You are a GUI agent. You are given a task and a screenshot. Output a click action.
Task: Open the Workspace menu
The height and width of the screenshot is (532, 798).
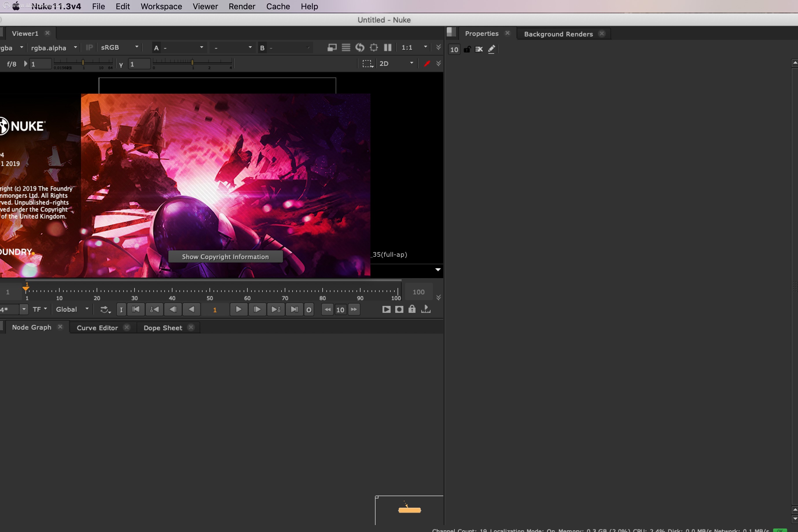pyautogui.click(x=161, y=6)
